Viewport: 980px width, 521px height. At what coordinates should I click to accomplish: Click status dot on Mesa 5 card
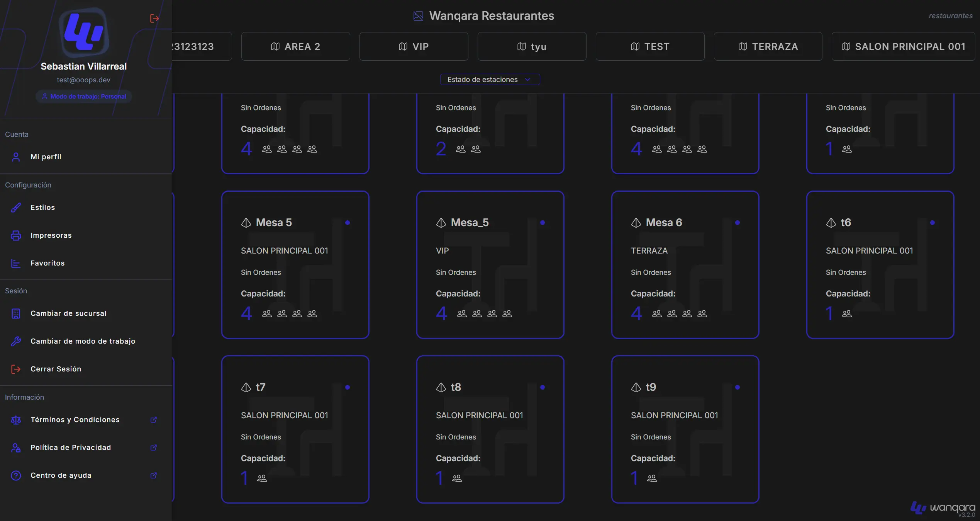[x=348, y=223]
